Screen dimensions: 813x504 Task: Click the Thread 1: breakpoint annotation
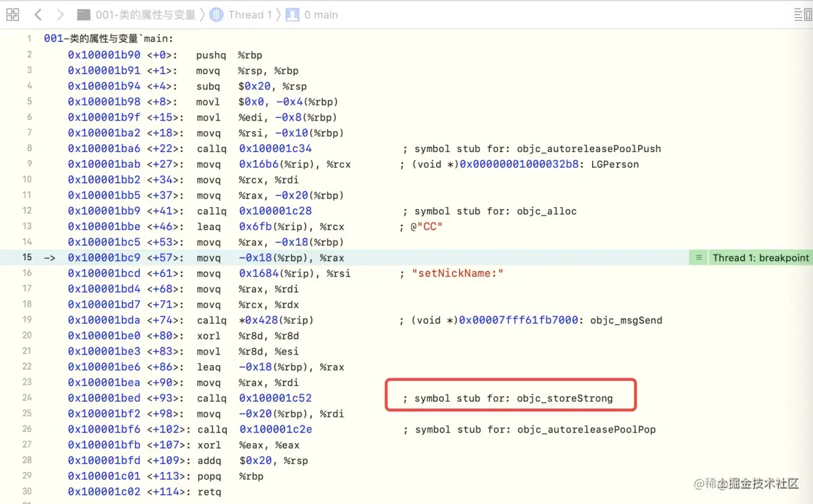[761, 258]
